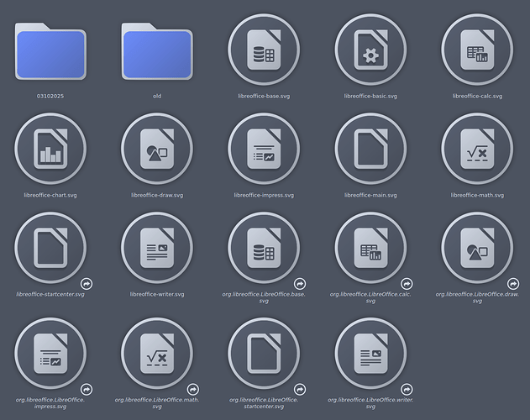530x420 pixels.
Task: Select the org.libreoffice.LibreOffice.impress.svg icon
Action: point(50,353)
